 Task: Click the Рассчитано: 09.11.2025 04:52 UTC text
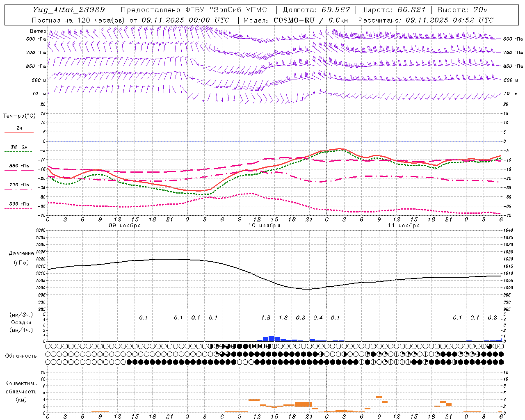426,20
